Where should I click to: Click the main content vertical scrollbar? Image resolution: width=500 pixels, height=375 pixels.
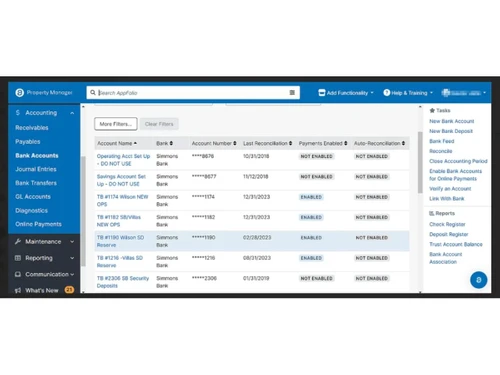click(x=420, y=162)
